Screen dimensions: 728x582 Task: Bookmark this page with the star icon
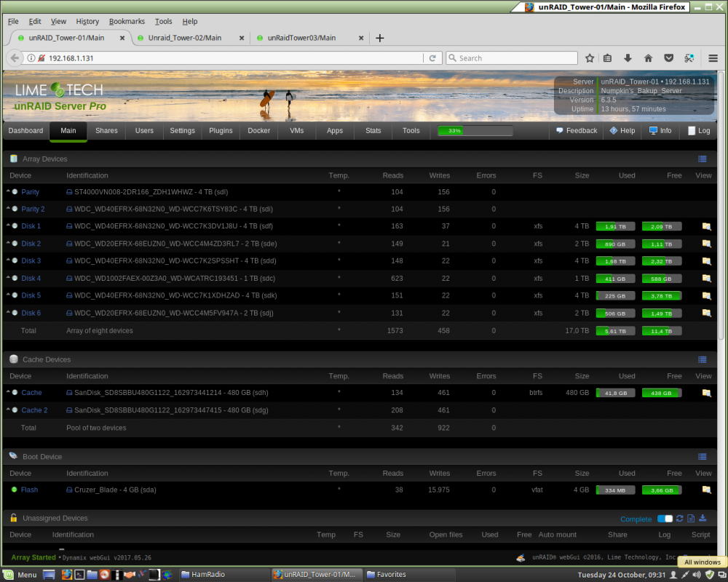(x=590, y=58)
